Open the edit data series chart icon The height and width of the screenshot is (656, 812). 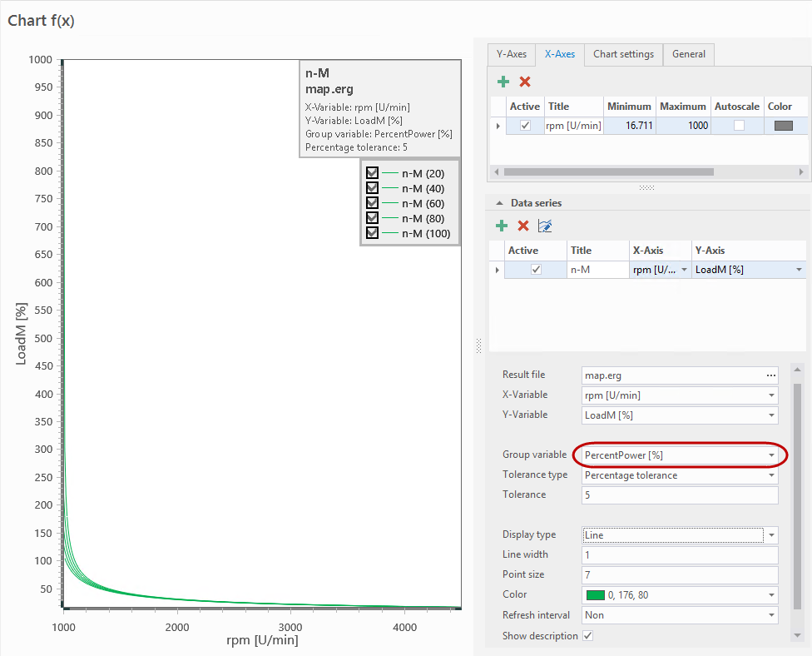(545, 226)
